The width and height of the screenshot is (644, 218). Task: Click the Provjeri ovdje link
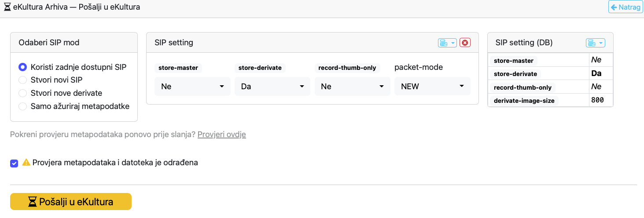click(221, 134)
